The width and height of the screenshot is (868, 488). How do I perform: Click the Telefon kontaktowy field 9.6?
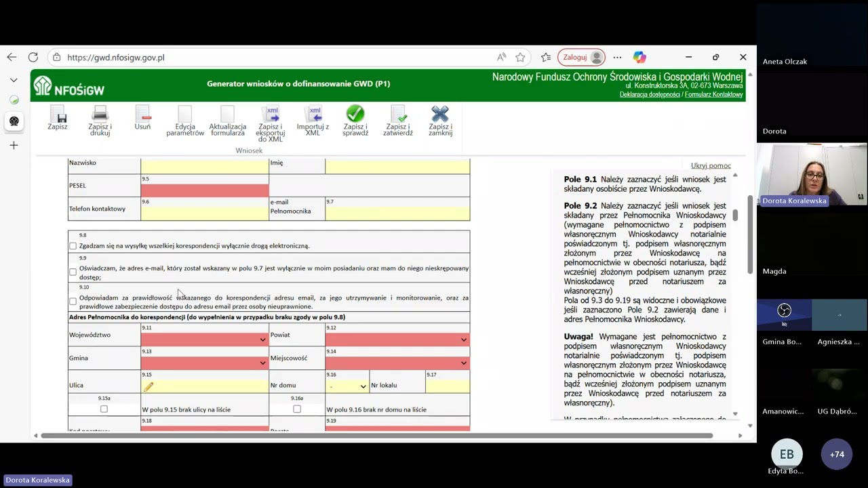[x=205, y=213]
